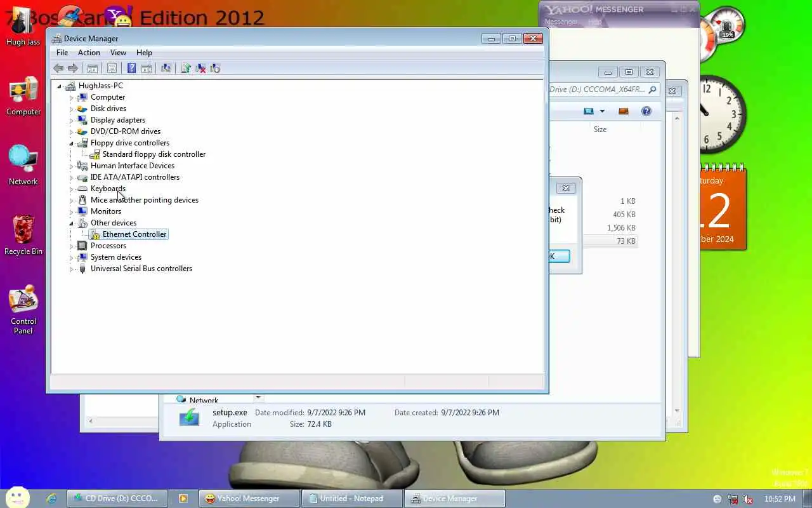The width and height of the screenshot is (812, 508).
Task: Expand the Display adapters category
Action: (71, 121)
